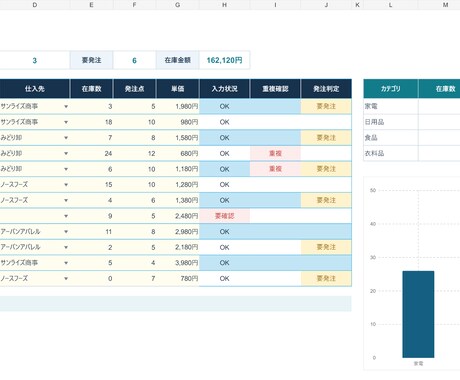Select stock count 0 in 780円 row
This screenshot has width=460, height=380.
tap(91, 279)
